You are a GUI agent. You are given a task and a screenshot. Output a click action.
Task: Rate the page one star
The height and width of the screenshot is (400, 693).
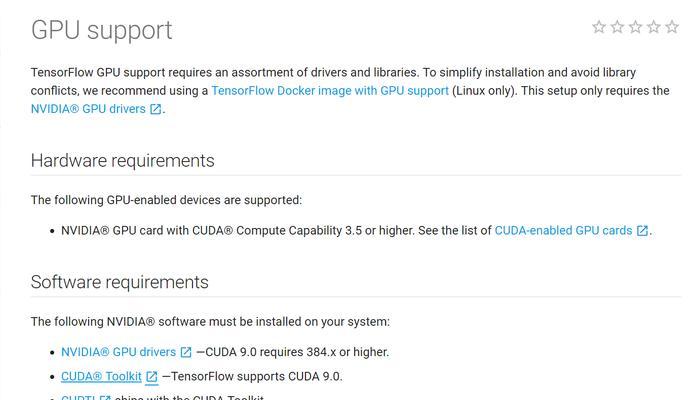click(599, 27)
